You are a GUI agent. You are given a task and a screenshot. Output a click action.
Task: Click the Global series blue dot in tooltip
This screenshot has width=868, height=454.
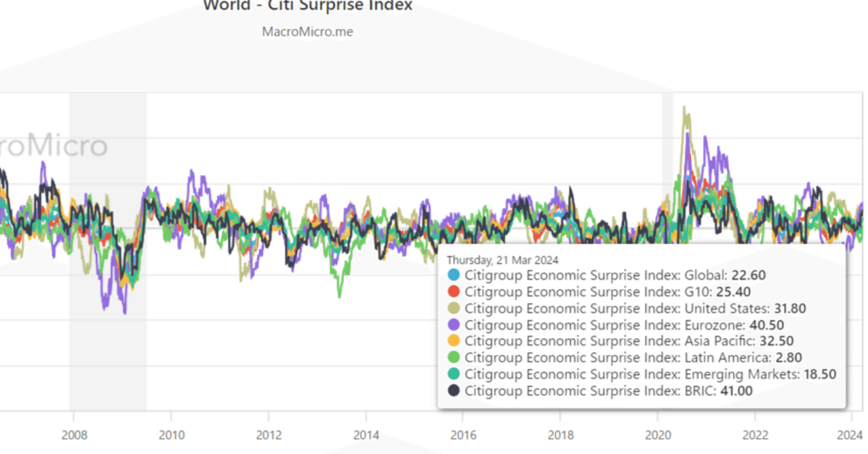pyautogui.click(x=454, y=275)
